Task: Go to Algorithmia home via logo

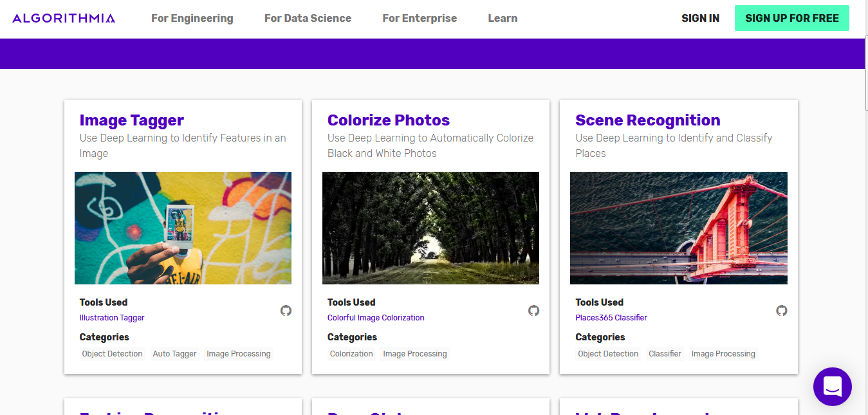Action: (x=64, y=18)
